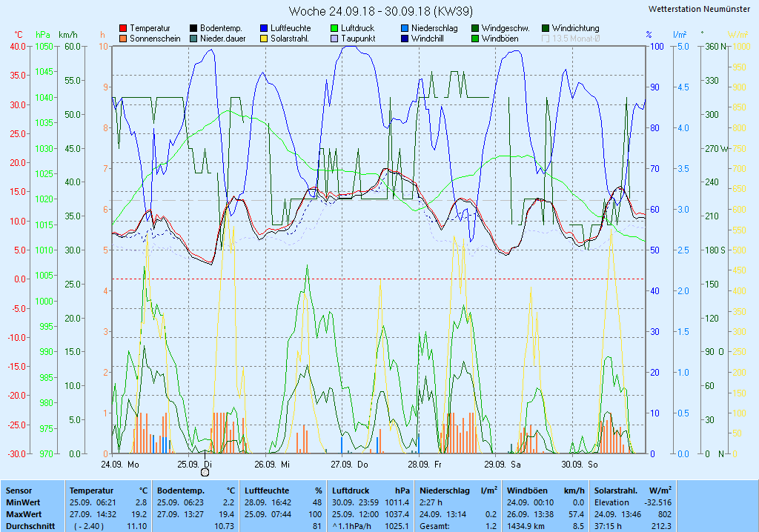Click the 'Solarstrahl.' column header in the stats table
This screenshot has width=759, height=532.
616,491
